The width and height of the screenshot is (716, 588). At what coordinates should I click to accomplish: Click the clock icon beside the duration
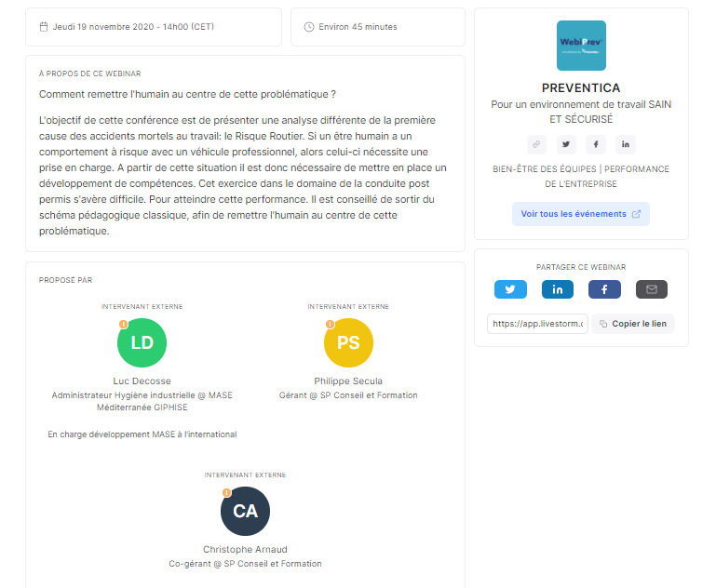click(309, 27)
